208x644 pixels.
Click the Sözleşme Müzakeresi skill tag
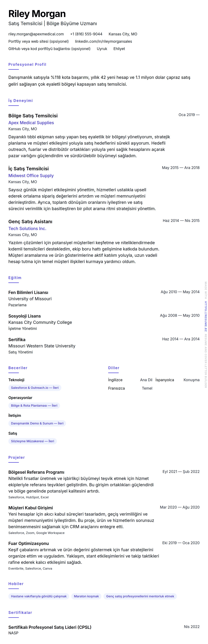(x=32, y=441)
